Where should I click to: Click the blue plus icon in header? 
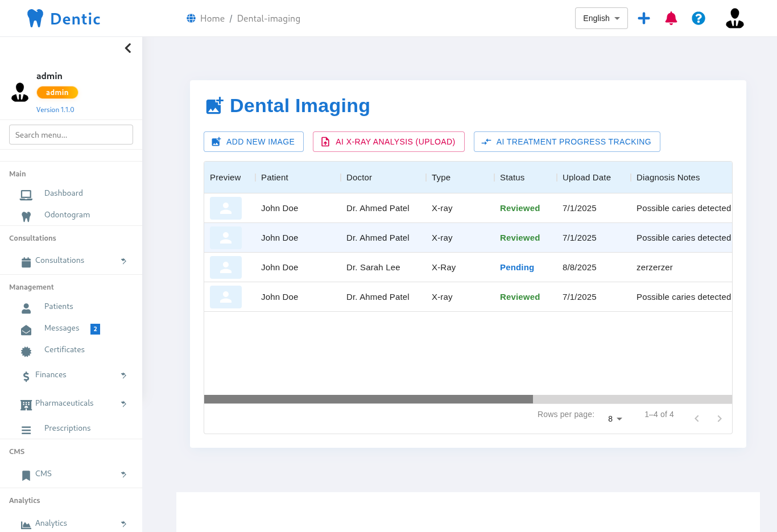point(644,18)
